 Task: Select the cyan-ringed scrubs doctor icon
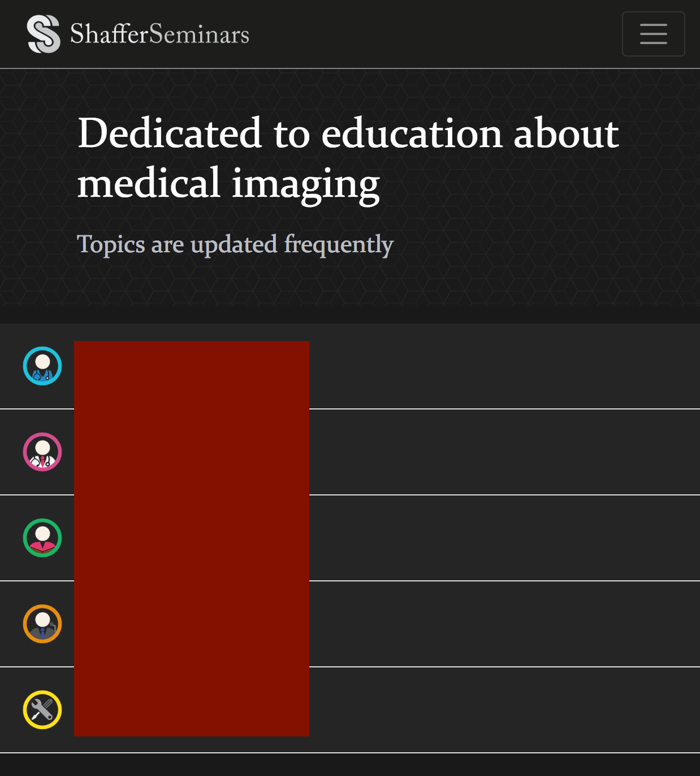coord(42,366)
